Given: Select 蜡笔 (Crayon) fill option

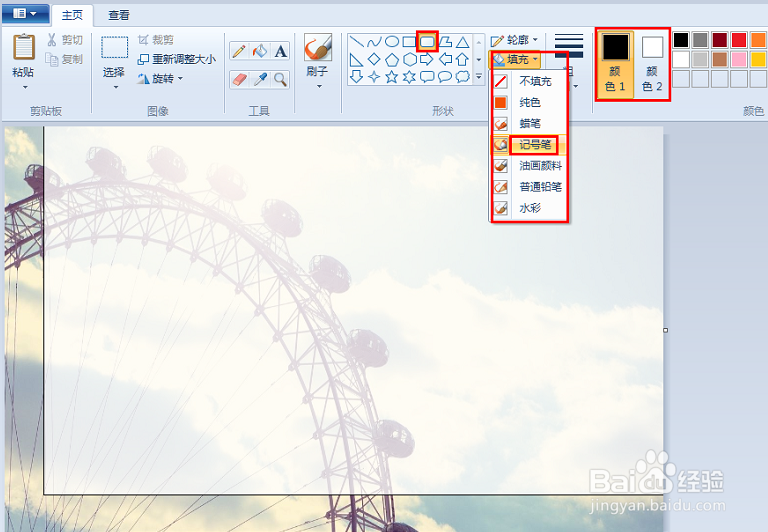Looking at the screenshot, I should tap(528, 123).
